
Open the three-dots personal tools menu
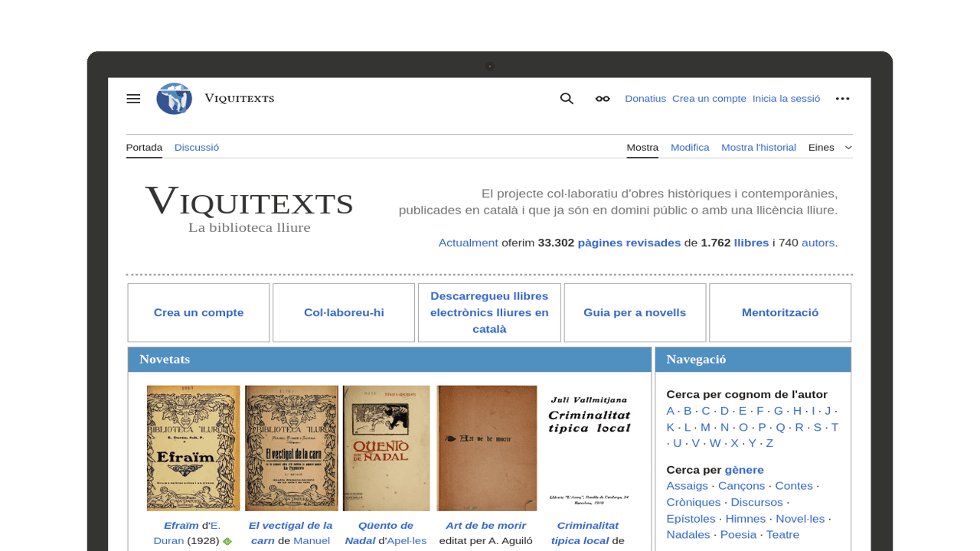pyautogui.click(x=843, y=99)
